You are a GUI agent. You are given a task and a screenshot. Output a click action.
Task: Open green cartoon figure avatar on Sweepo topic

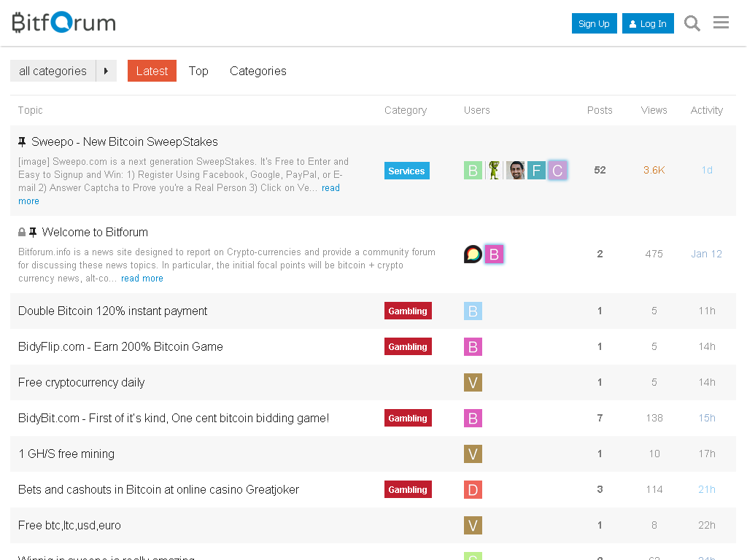click(494, 171)
